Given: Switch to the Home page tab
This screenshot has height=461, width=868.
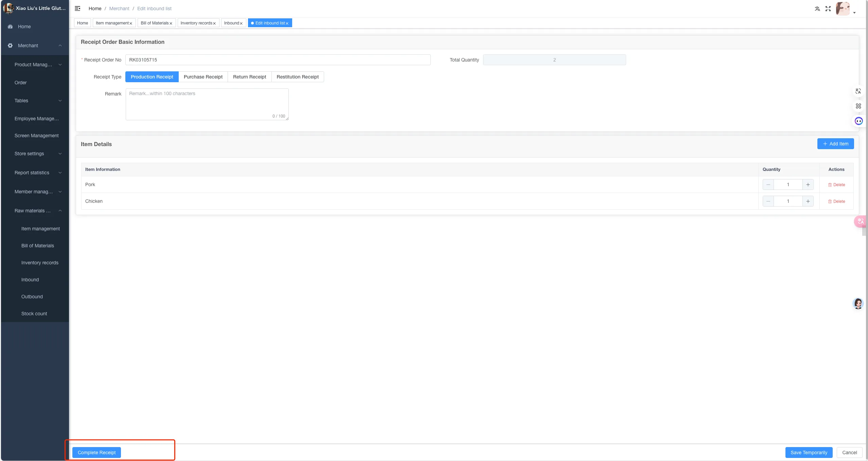Looking at the screenshot, I should click(83, 23).
